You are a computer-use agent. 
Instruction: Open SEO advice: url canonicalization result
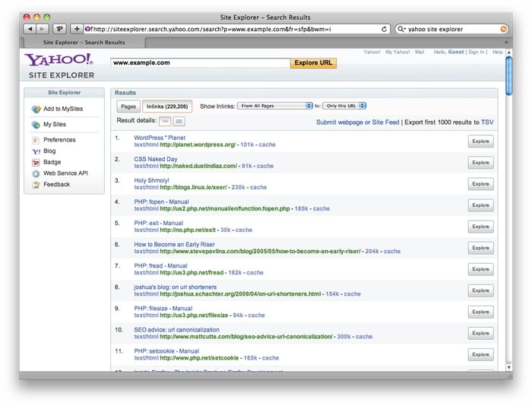coord(176,330)
